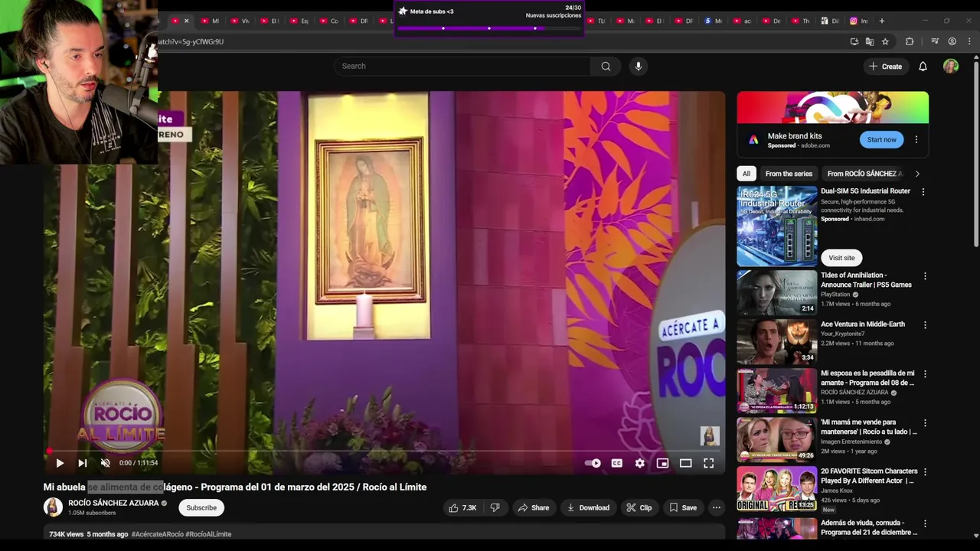Create a Clip with scissors button

pyautogui.click(x=639, y=507)
